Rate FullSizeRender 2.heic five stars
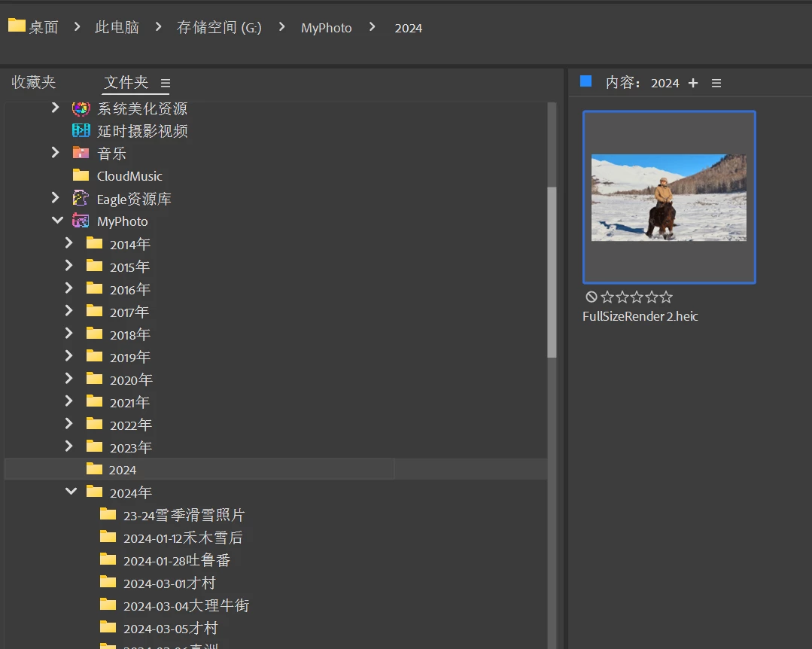 [x=667, y=297]
